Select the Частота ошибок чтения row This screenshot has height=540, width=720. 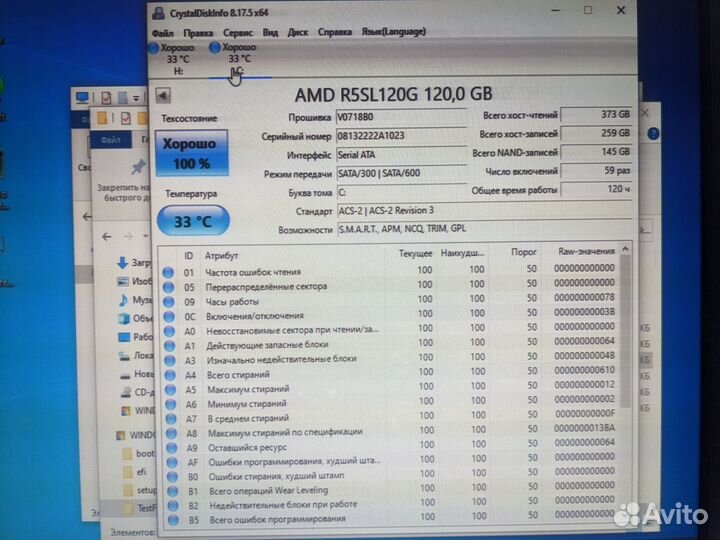point(389,271)
